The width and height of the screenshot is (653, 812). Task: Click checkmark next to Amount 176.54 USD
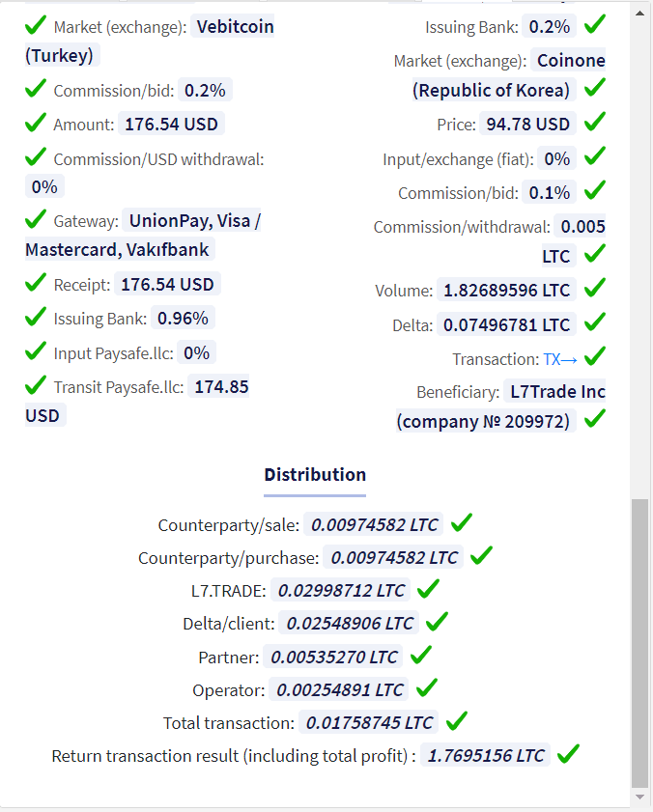35,123
